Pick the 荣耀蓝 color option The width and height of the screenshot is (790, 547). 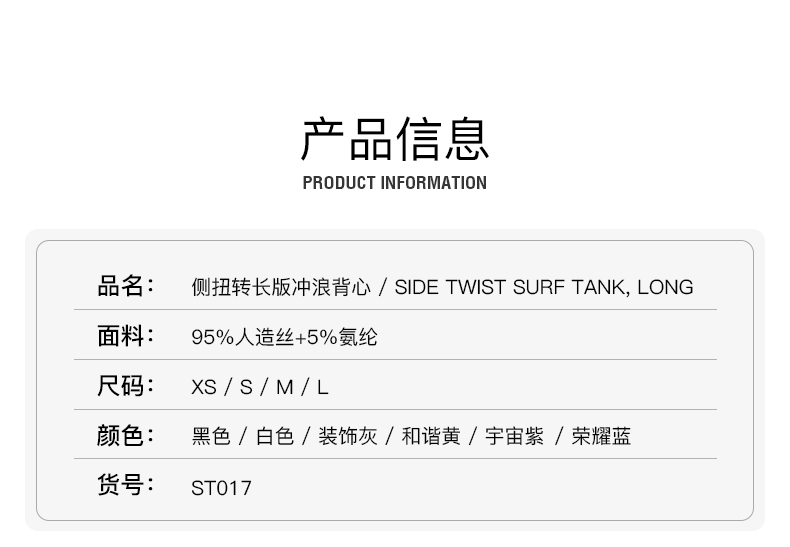601,437
